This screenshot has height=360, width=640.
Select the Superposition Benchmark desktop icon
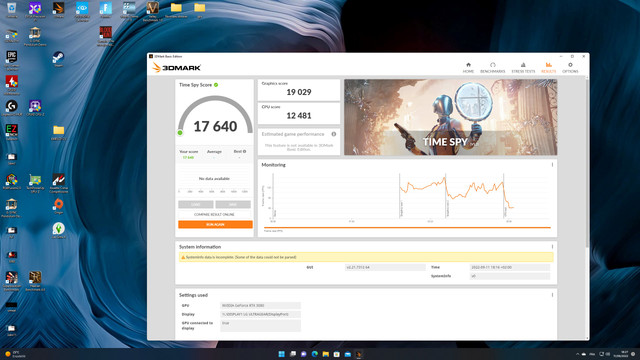[x=11, y=281]
